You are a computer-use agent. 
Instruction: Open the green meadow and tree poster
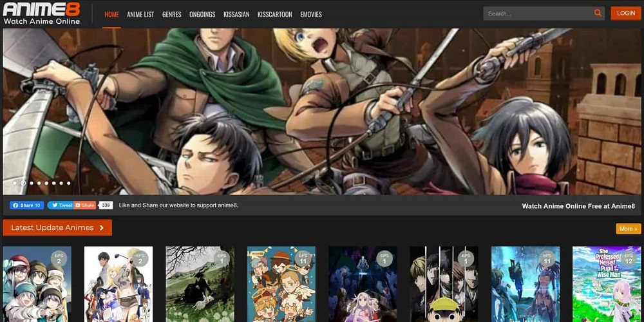coord(200,284)
